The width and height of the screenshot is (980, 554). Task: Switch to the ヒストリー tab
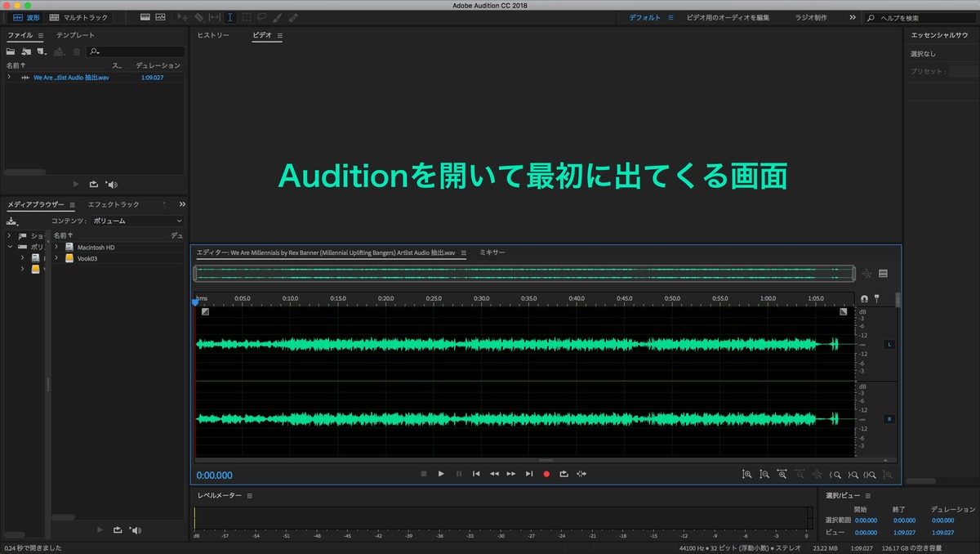tap(212, 35)
